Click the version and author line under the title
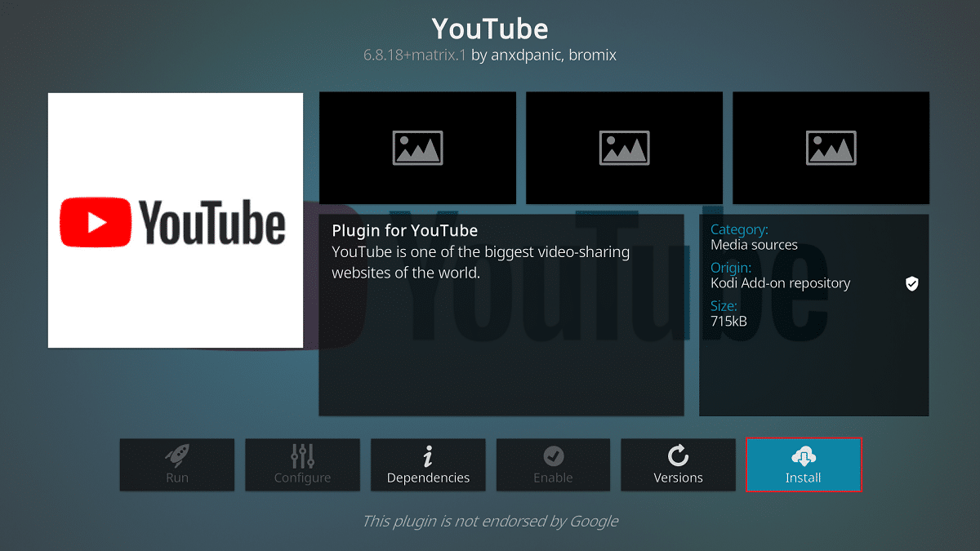Image resolution: width=980 pixels, height=551 pixels. 490,56
